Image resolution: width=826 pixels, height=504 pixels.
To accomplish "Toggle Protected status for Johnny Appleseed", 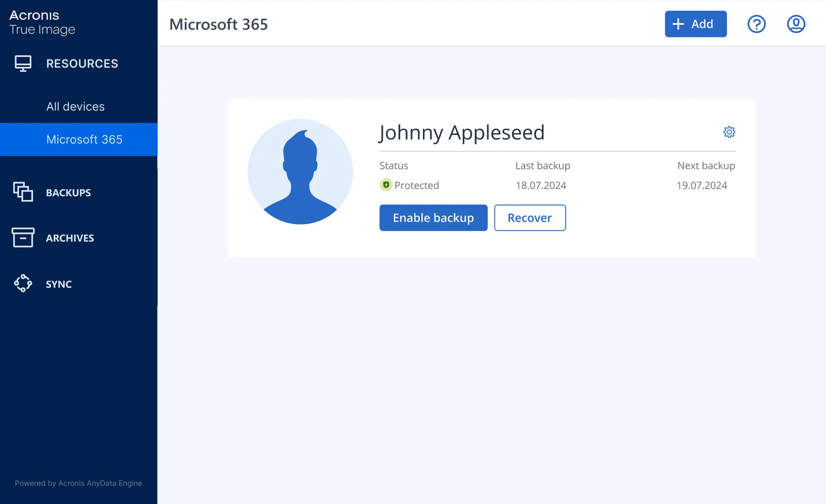I will 410,185.
